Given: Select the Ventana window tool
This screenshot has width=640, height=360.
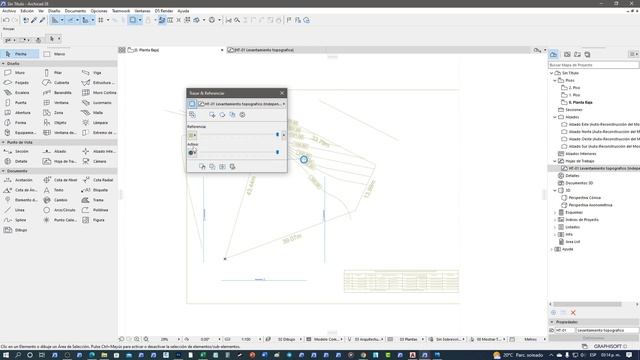Looking at the screenshot, I should [x=61, y=102].
